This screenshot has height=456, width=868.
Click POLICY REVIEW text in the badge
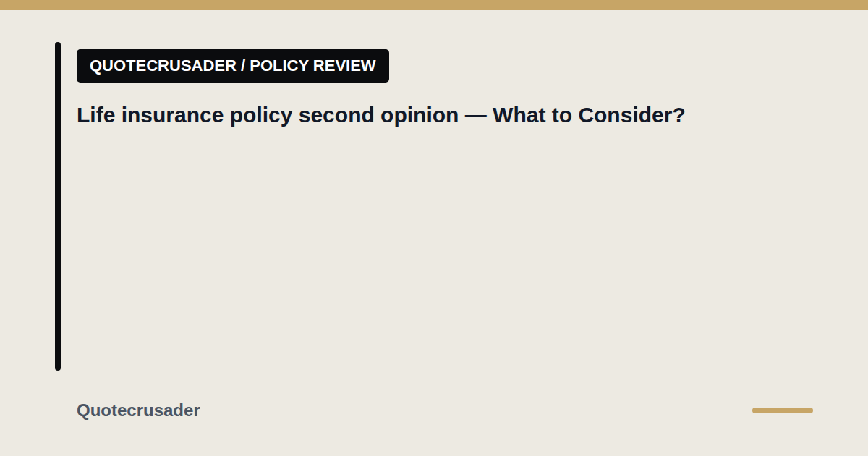pos(312,66)
